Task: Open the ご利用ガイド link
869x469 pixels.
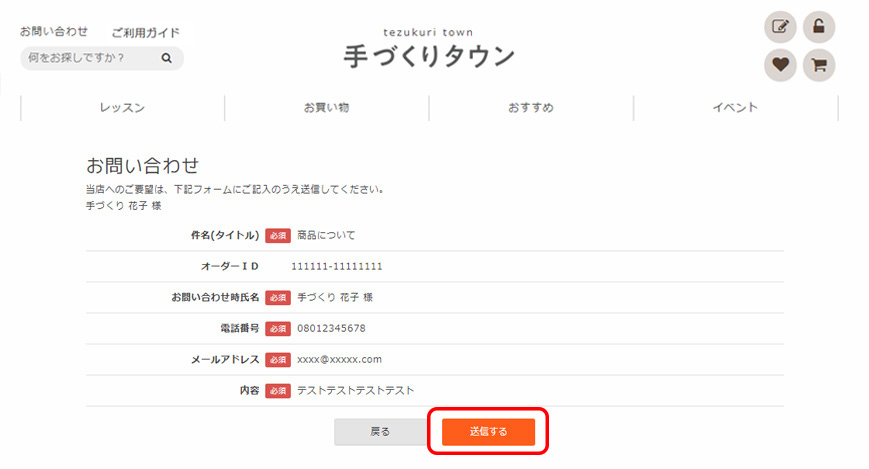Action: (x=146, y=33)
